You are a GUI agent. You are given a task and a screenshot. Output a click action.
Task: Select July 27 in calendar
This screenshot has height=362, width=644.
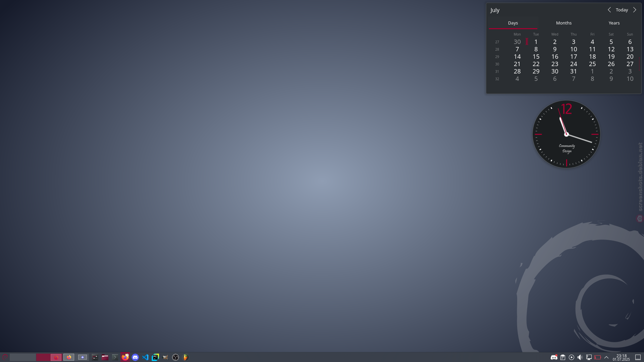click(630, 64)
